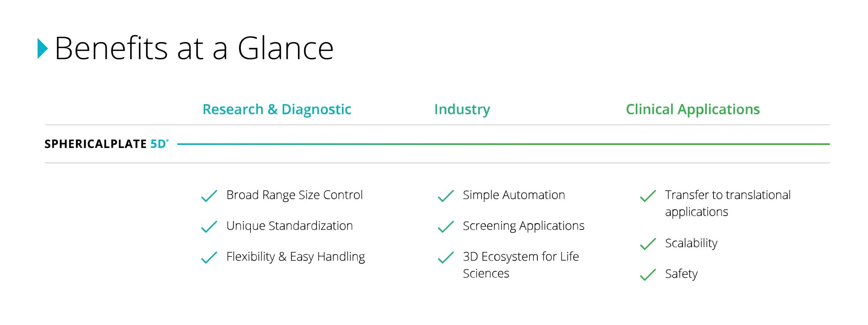Click checkmark next to Broad Range Size Control

click(209, 196)
